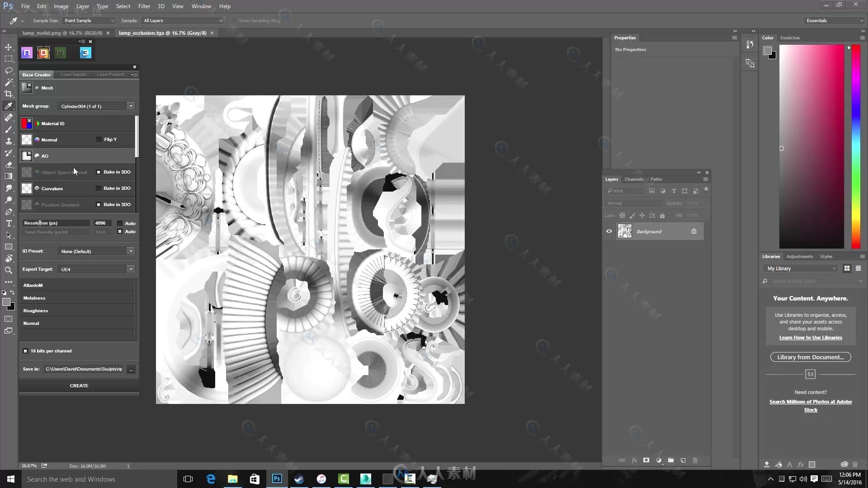Click the Lasso tool icon

(x=8, y=70)
